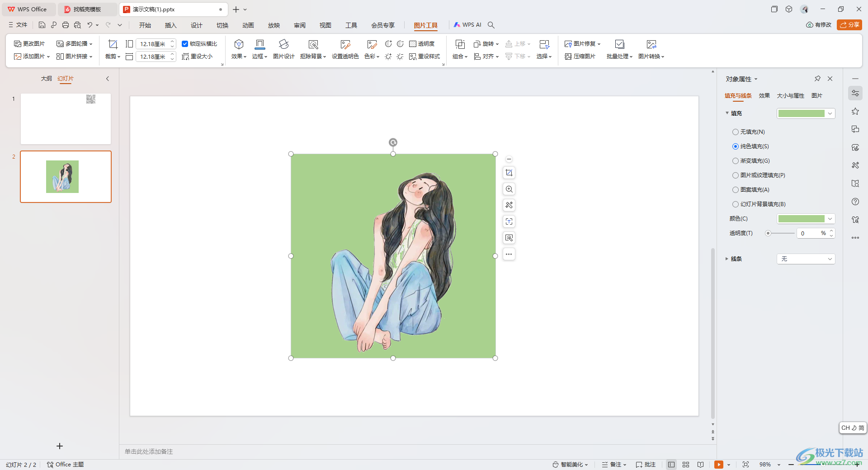The width and height of the screenshot is (868, 470).
Task: Open multi-image carousel (多图轮播) dropdown
Action: [x=75, y=44]
